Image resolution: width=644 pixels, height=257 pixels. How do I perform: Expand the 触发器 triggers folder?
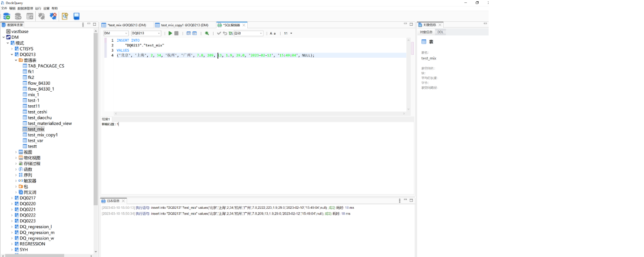coord(16,181)
